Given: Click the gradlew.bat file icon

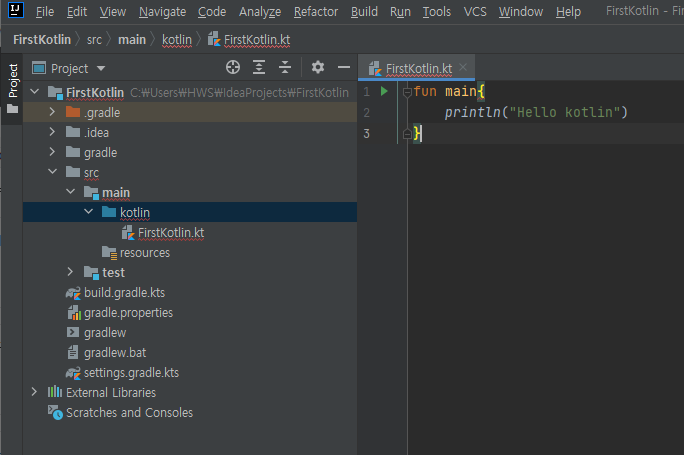Looking at the screenshot, I should pyautogui.click(x=73, y=352).
